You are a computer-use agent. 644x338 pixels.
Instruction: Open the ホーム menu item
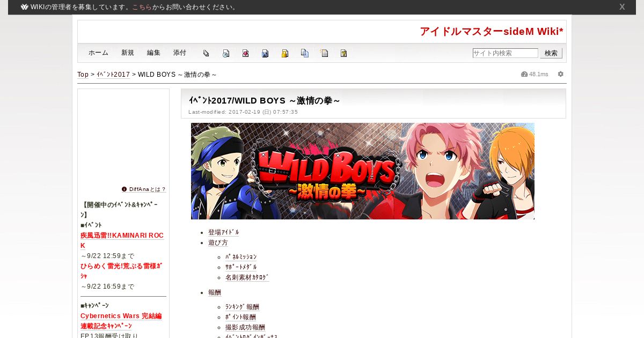(98, 53)
